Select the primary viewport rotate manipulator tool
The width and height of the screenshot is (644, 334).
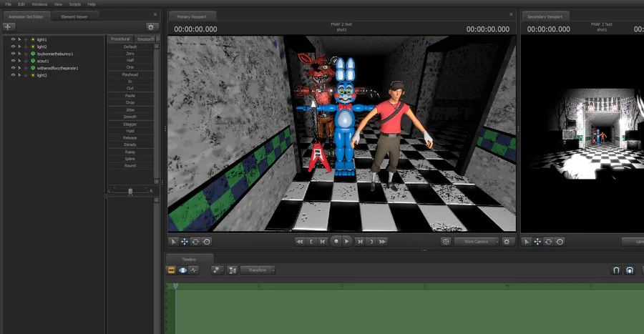(195, 242)
